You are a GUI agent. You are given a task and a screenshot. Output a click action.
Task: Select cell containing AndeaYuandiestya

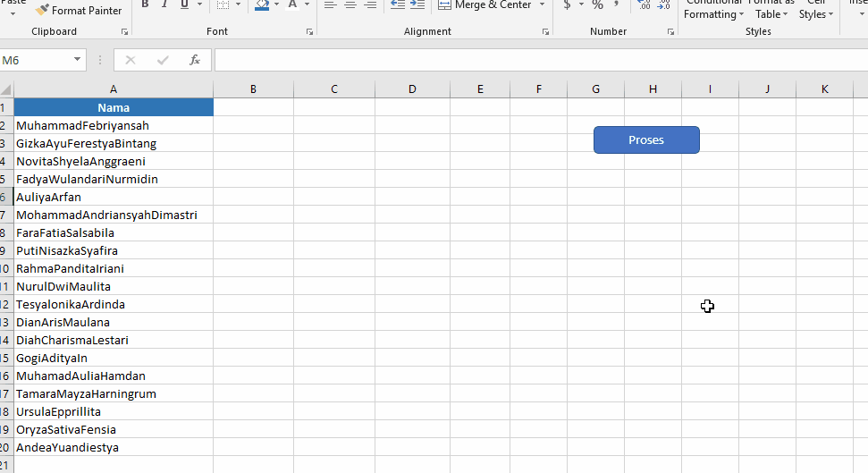click(114, 448)
